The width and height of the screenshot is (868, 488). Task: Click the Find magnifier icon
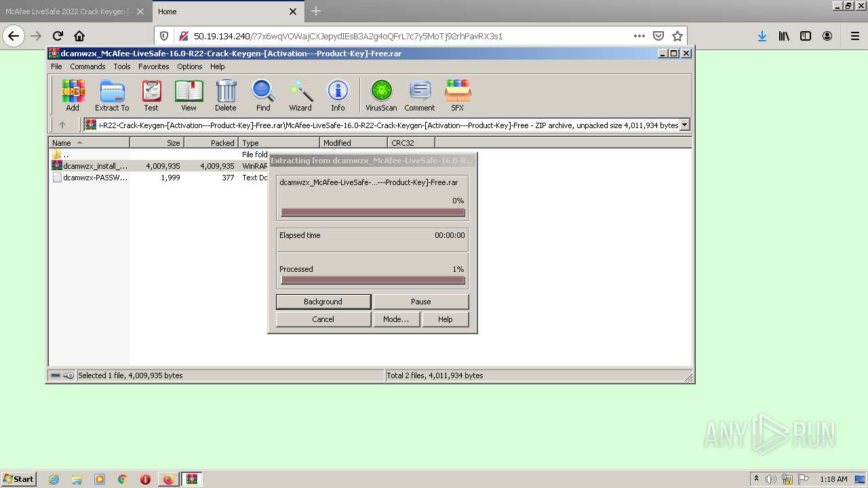pyautogui.click(x=263, y=95)
